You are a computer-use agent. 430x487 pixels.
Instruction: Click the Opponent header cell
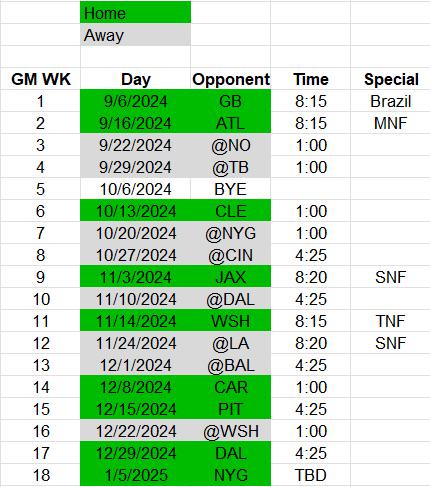(x=231, y=79)
